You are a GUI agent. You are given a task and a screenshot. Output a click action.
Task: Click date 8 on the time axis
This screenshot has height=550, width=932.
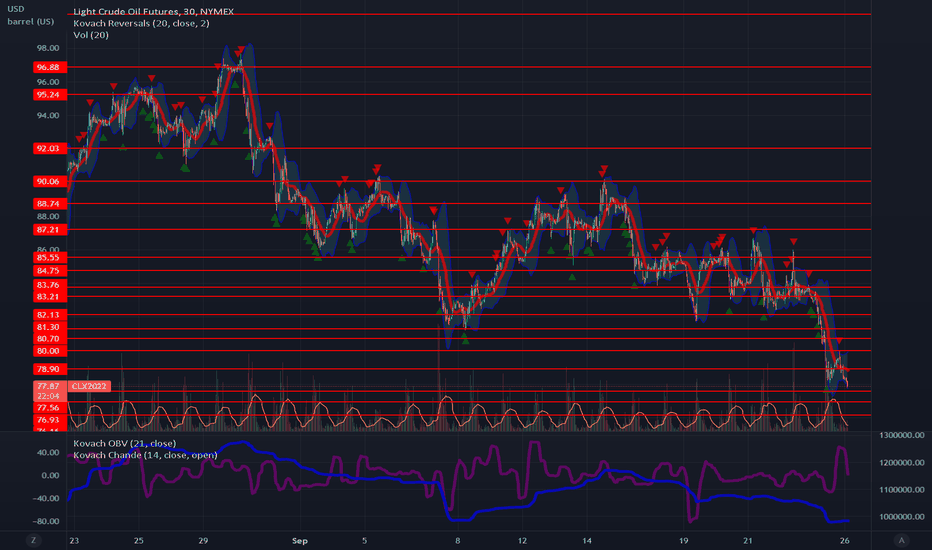(458, 540)
